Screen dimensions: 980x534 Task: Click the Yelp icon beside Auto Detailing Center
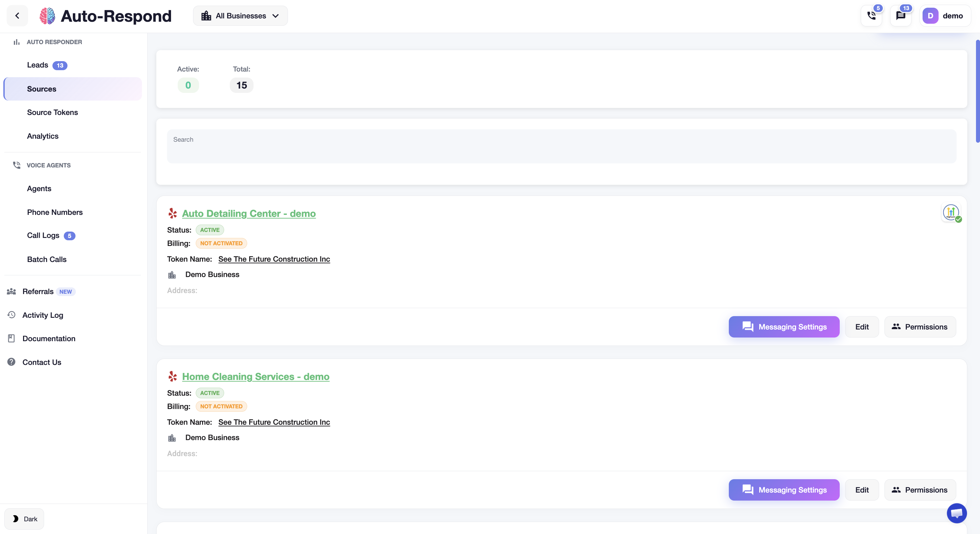[172, 213]
